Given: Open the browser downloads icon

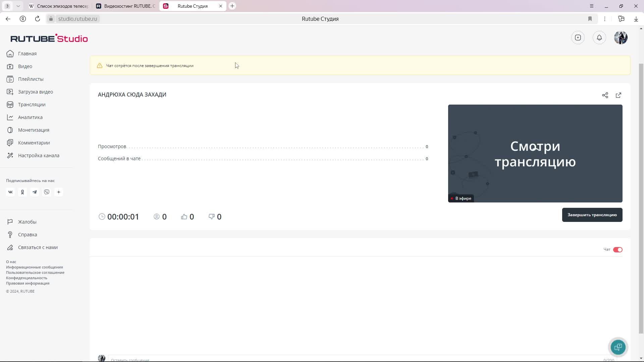Looking at the screenshot, I should click(x=636, y=19).
